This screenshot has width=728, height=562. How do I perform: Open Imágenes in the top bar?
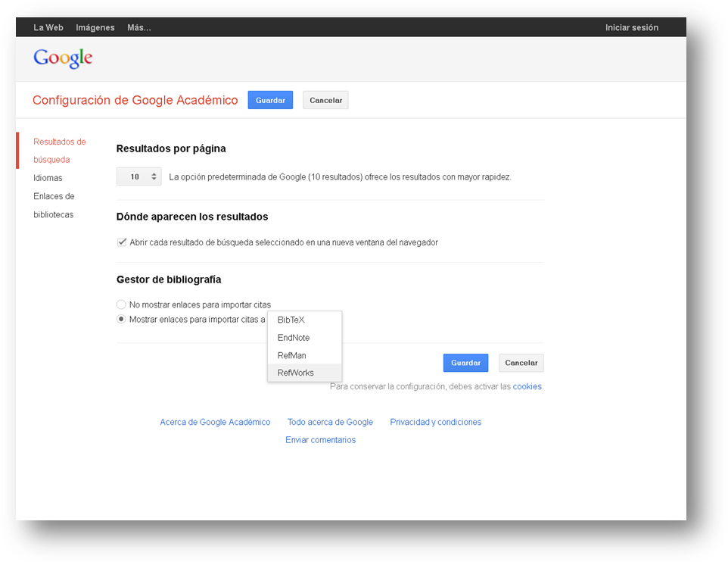(x=95, y=27)
